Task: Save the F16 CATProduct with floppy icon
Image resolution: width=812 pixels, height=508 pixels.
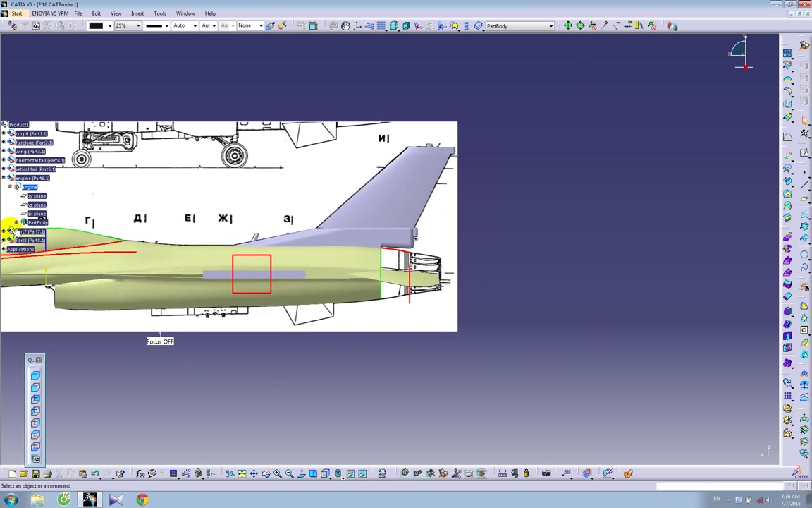Action: (x=35, y=473)
